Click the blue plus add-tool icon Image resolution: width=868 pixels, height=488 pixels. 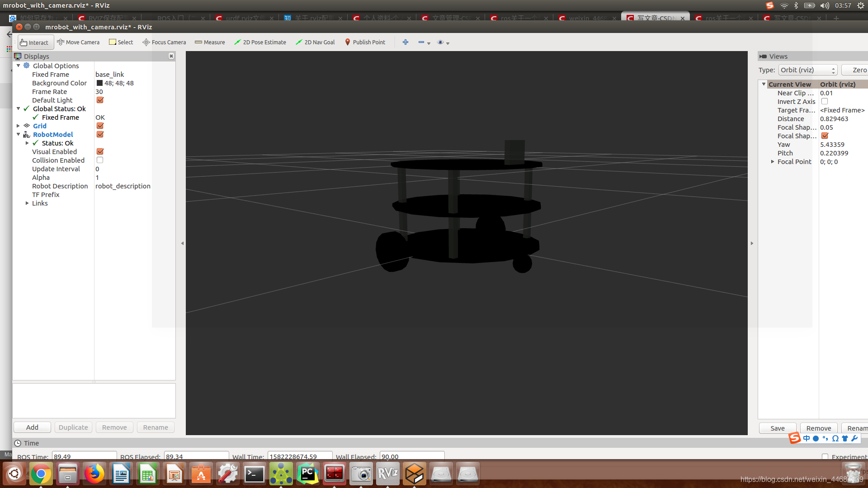pyautogui.click(x=406, y=42)
